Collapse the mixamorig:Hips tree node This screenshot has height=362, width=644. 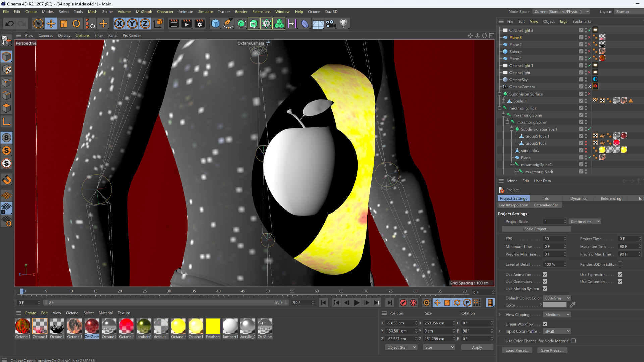500,108
